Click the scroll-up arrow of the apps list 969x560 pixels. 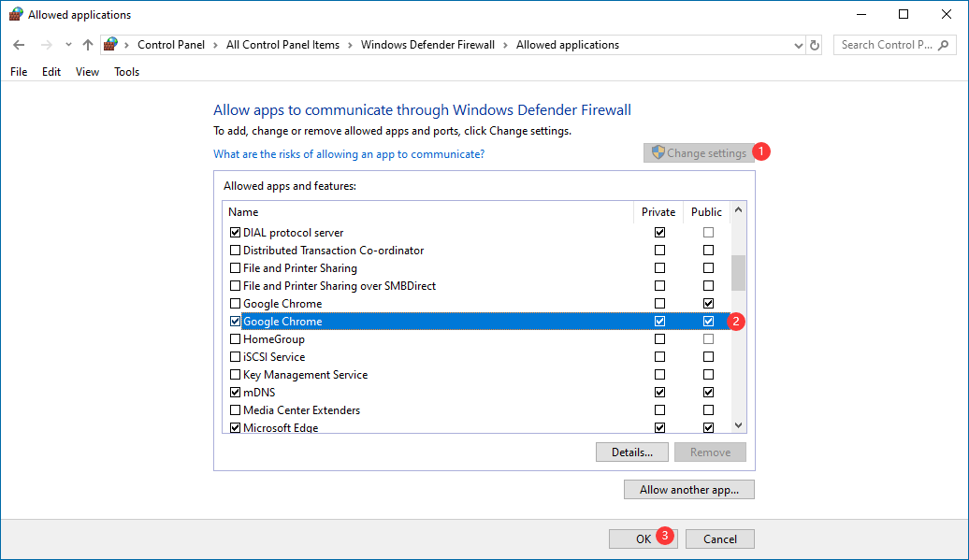pyautogui.click(x=738, y=210)
